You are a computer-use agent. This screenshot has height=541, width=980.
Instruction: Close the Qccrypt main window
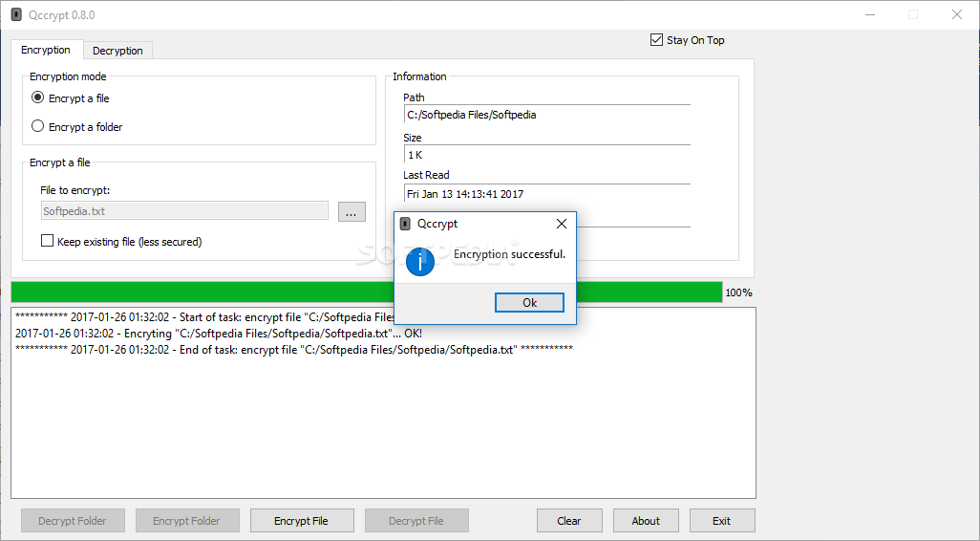957,14
